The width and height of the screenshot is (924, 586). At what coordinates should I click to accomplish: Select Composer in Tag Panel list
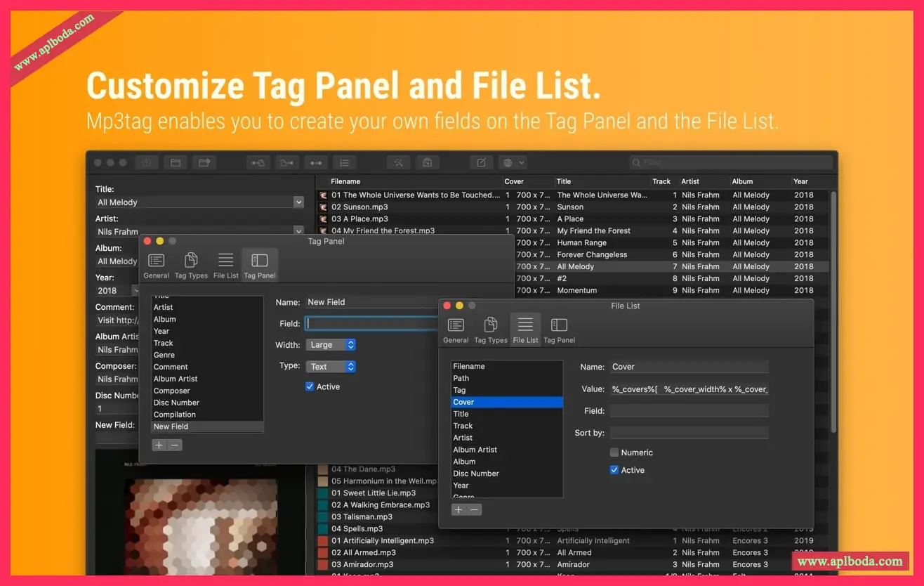[208, 391]
